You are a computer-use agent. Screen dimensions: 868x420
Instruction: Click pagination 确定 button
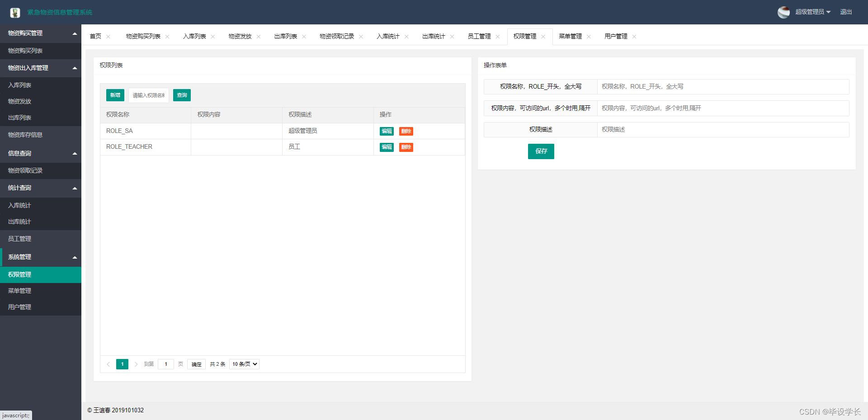point(197,364)
